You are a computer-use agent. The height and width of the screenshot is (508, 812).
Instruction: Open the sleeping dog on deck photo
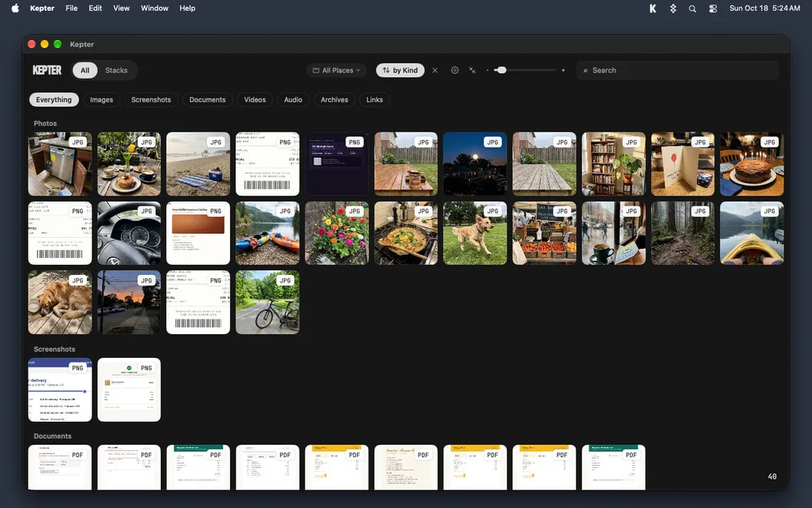pyautogui.click(x=60, y=302)
